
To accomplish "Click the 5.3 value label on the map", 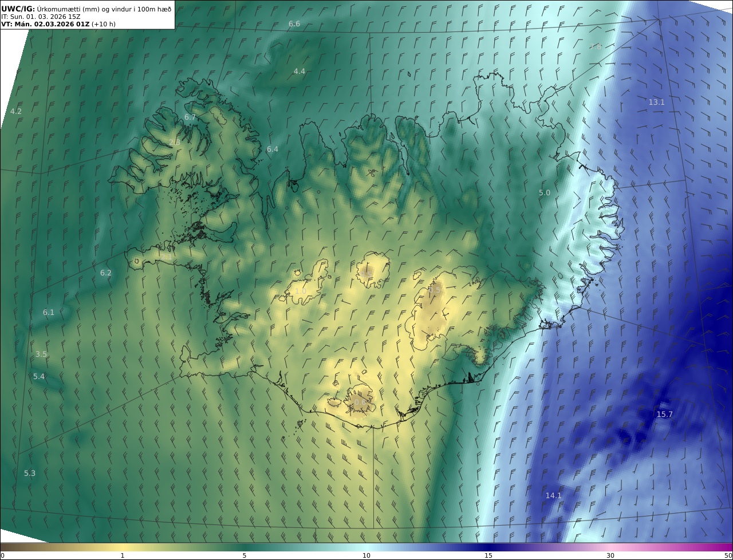I will [30, 474].
